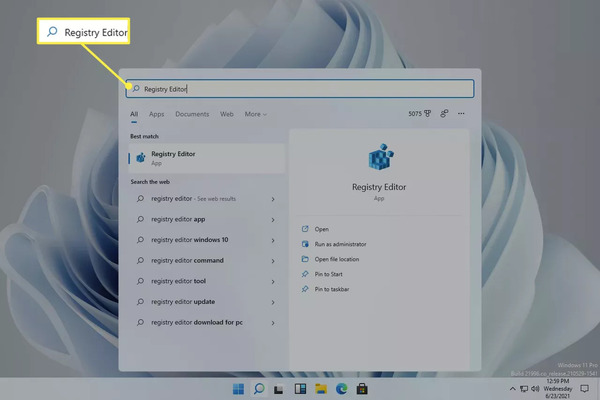Expand arrow for 'registry editor app' suggestion
Image resolution: width=600 pixels, height=400 pixels.
tap(273, 220)
